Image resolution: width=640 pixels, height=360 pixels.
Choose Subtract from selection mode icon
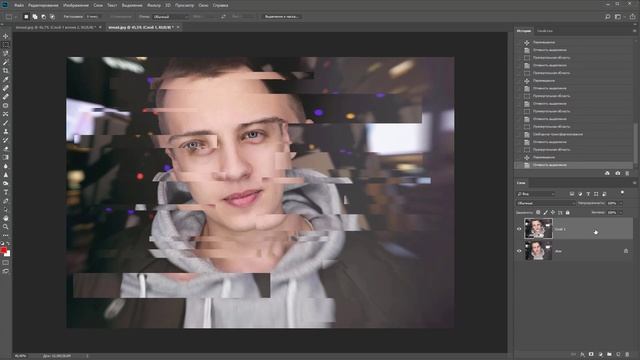(44, 17)
